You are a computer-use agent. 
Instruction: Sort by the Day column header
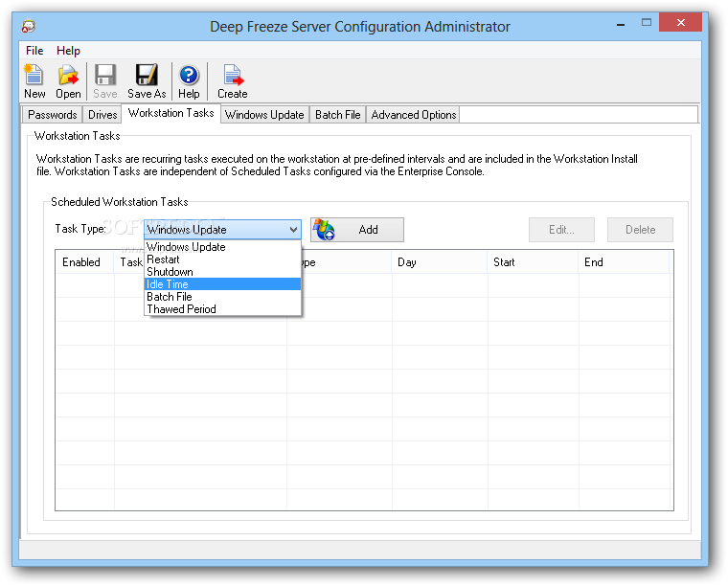(440, 262)
